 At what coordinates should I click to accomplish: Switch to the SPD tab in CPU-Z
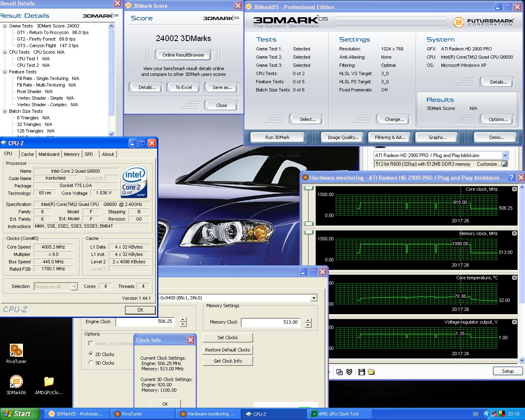[89, 154]
